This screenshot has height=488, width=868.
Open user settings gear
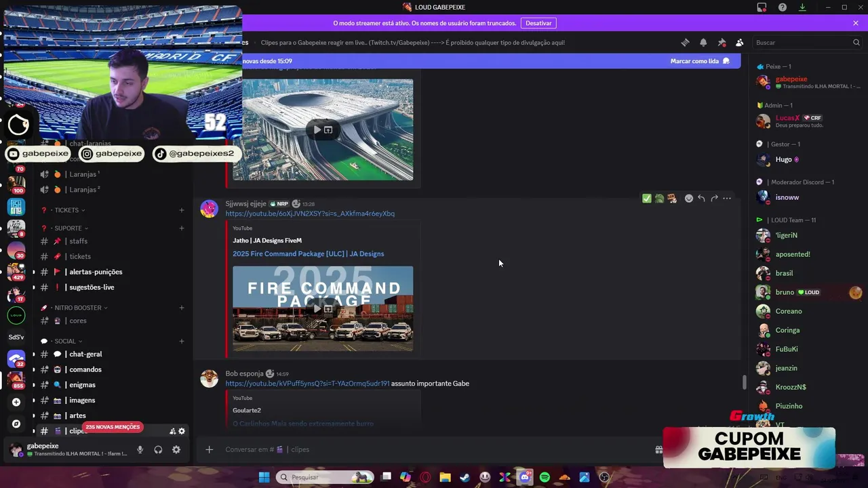(176, 449)
